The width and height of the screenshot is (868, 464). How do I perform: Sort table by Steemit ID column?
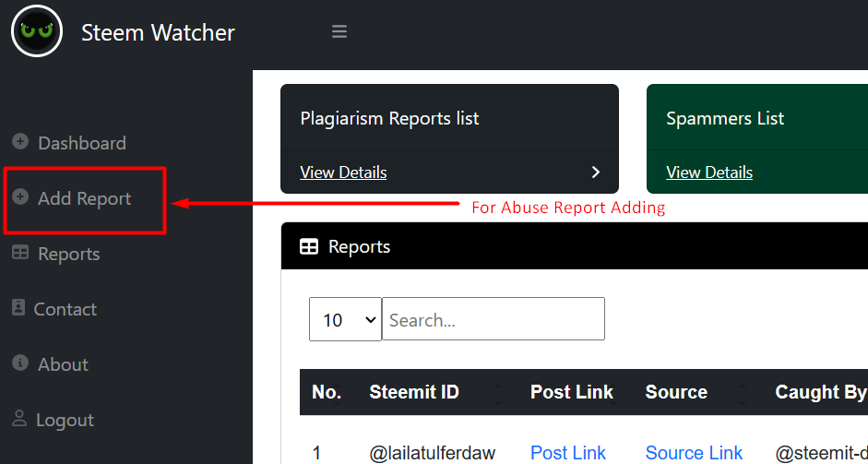pos(414,392)
